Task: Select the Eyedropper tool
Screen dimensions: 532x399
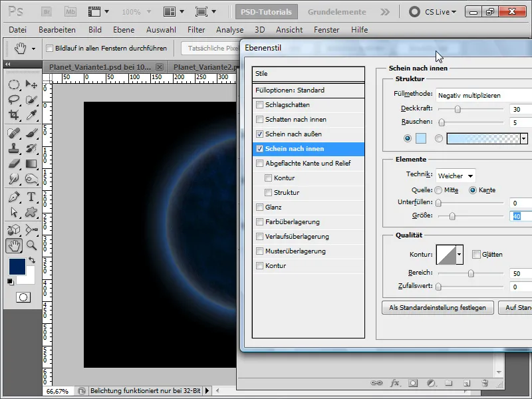Action: 31,115
